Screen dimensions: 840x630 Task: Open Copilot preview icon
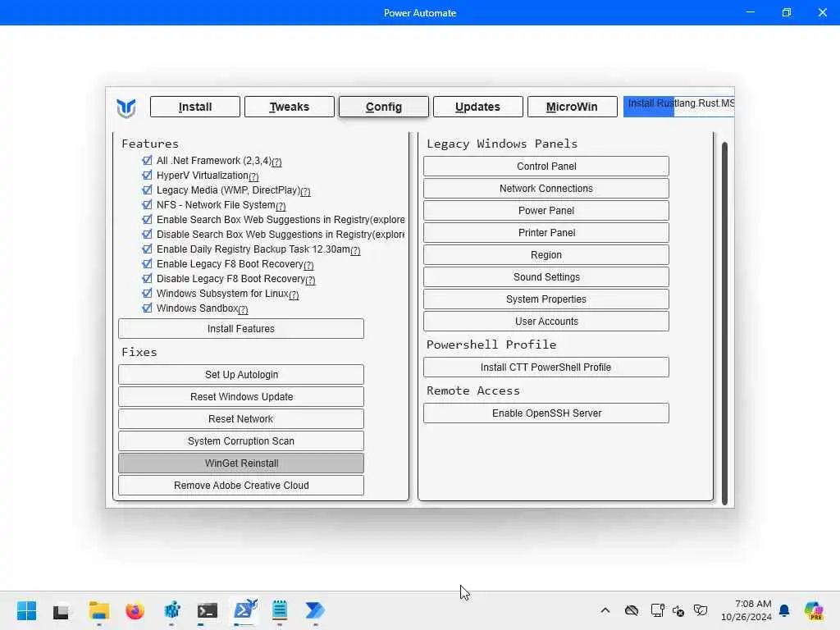814,610
